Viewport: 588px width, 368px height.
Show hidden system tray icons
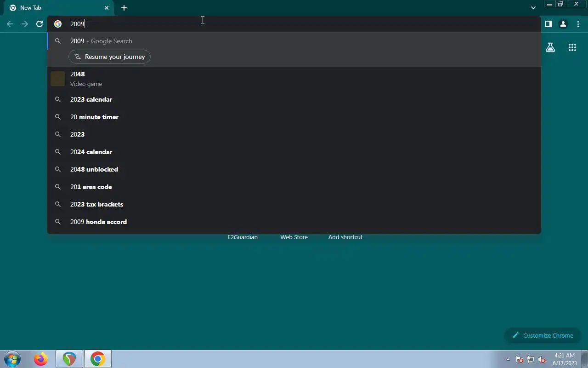click(x=508, y=359)
